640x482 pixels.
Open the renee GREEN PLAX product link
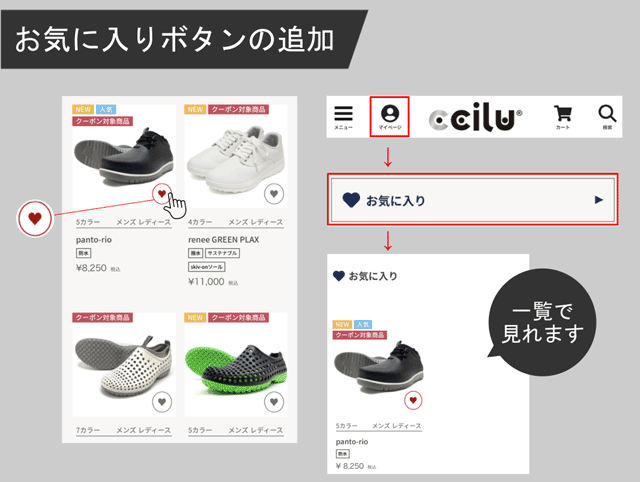[x=223, y=240]
